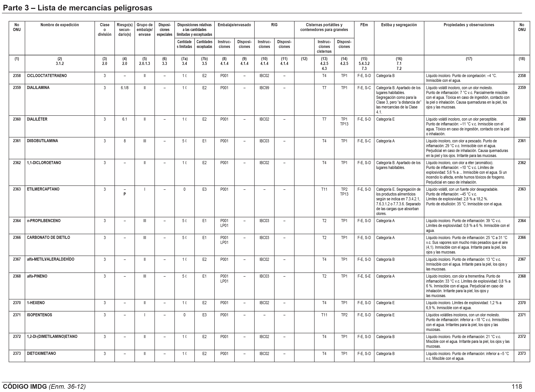Select the 'Nombre de expedición' column header
The height and width of the screenshot is (392, 535).
click(60, 25)
